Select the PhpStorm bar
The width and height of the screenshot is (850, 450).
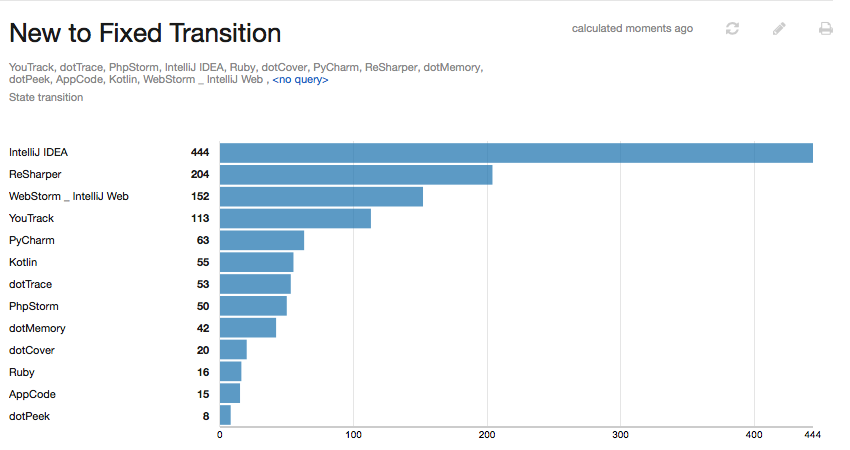pyautogui.click(x=253, y=306)
